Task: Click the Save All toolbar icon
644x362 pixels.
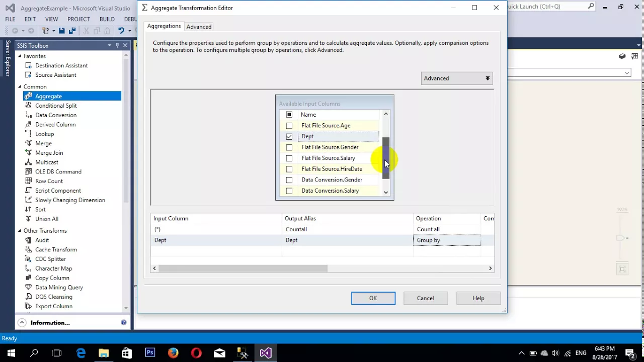Action: coord(72,31)
